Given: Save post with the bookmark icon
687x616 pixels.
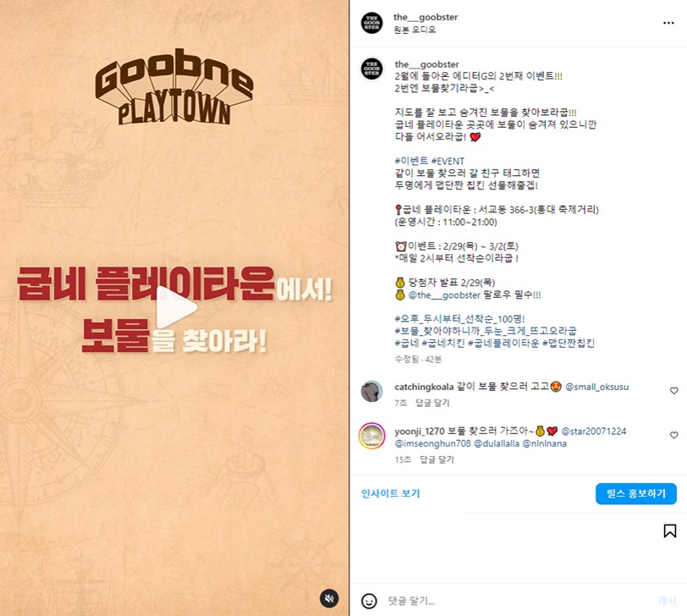Looking at the screenshot, I should (669, 531).
